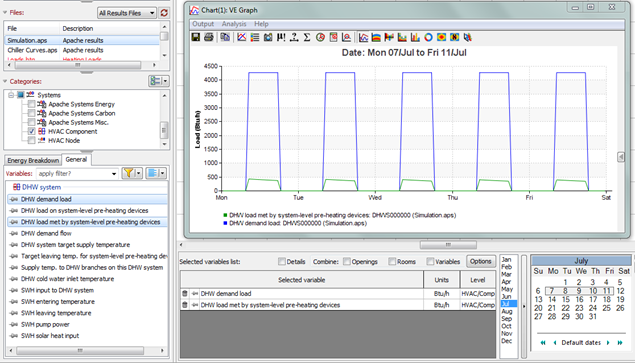
Task: Open the Help menu
Action: [x=261, y=24]
